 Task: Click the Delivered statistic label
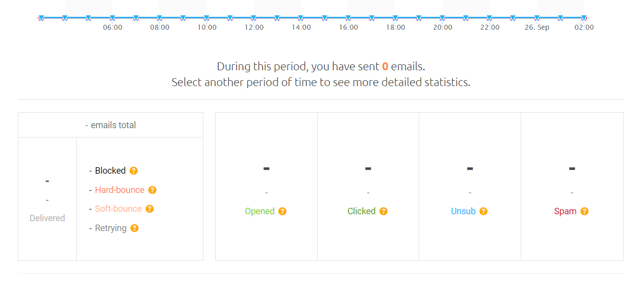coord(48,218)
